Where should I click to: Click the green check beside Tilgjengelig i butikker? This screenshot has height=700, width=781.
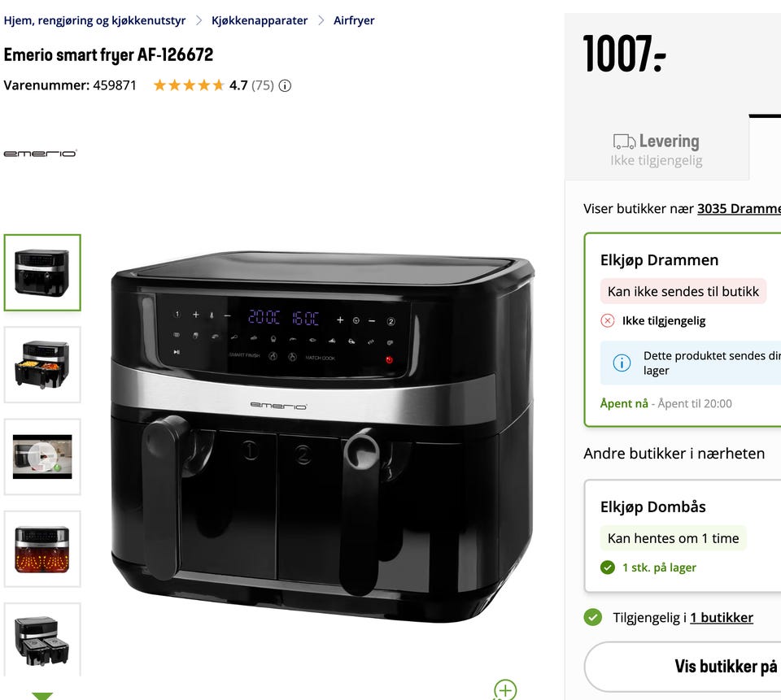pos(593,617)
